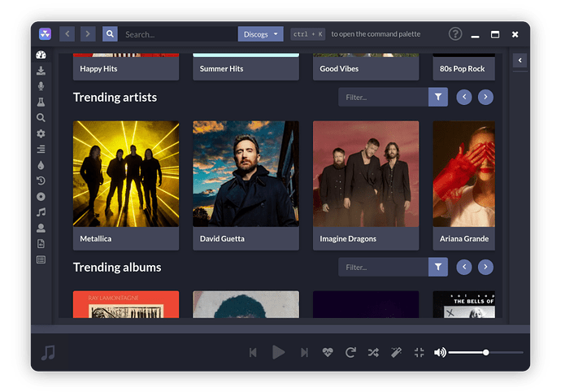This screenshot has height=392, width=561.
Task: Open the Downloads sidebar icon
Action: tap(41, 71)
